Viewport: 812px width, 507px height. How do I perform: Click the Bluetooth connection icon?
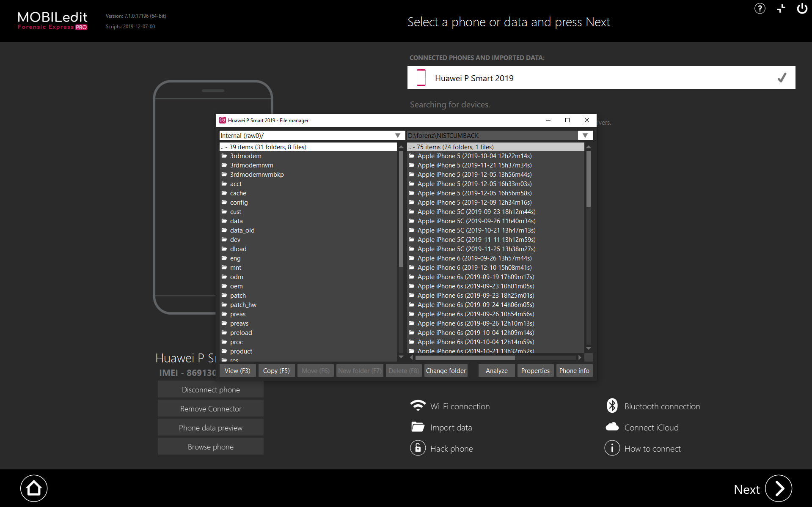coord(612,406)
